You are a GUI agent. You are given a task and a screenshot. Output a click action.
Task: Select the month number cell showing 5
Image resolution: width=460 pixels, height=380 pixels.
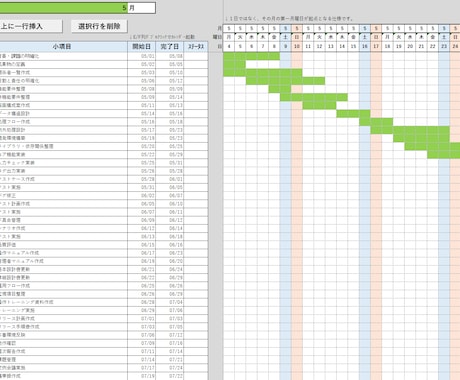coord(63,8)
